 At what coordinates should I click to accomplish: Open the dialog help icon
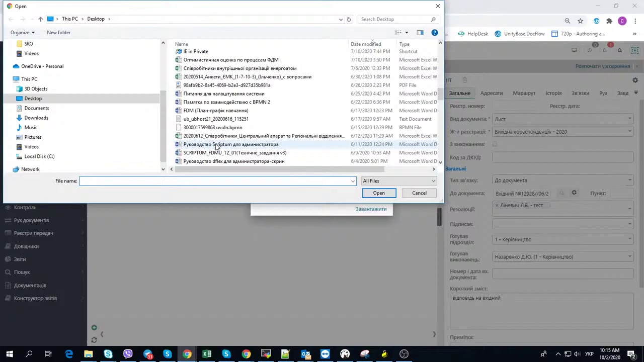click(435, 33)
